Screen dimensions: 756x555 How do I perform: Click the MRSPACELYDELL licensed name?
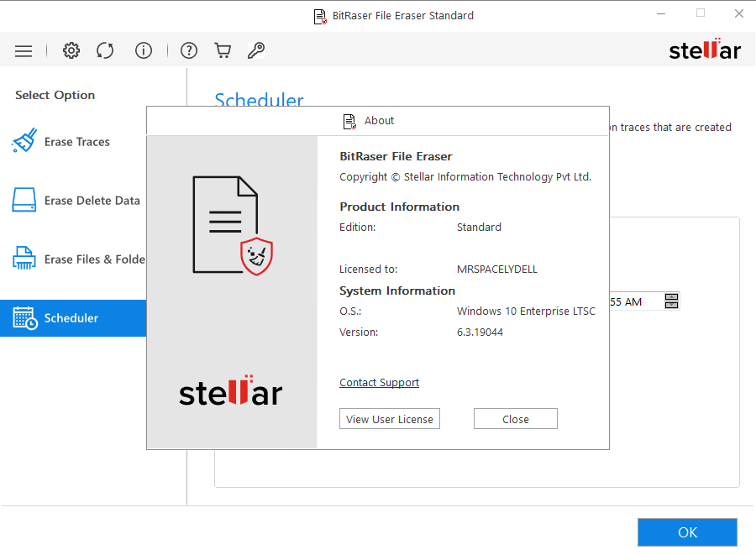pos(497,270)
